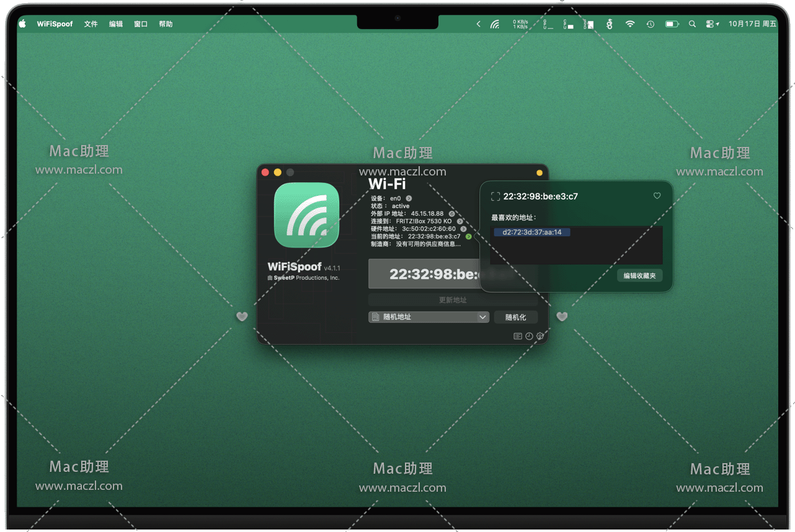This screenshot has width=795, height=532.
Task: Click the 编辑收藏夹 button
Action: (x=639, y=275)
